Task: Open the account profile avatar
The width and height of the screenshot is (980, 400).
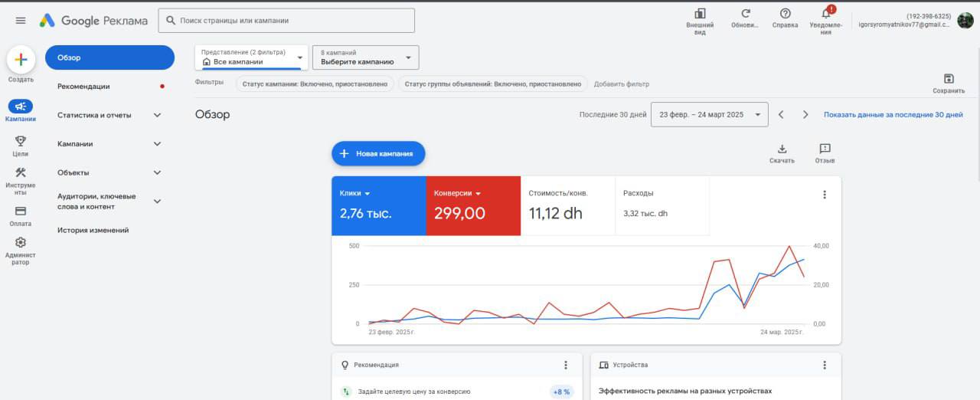Action: coord(965,21)
